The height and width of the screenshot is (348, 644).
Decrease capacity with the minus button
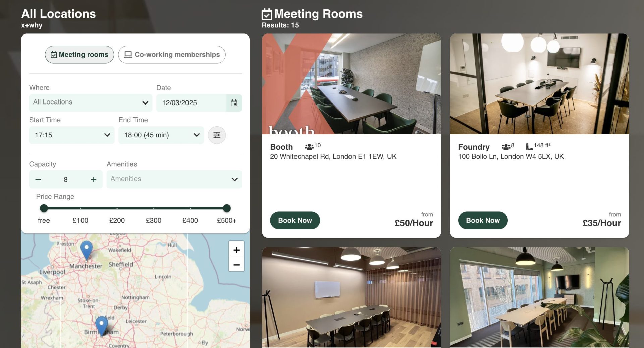click(38, 180)
